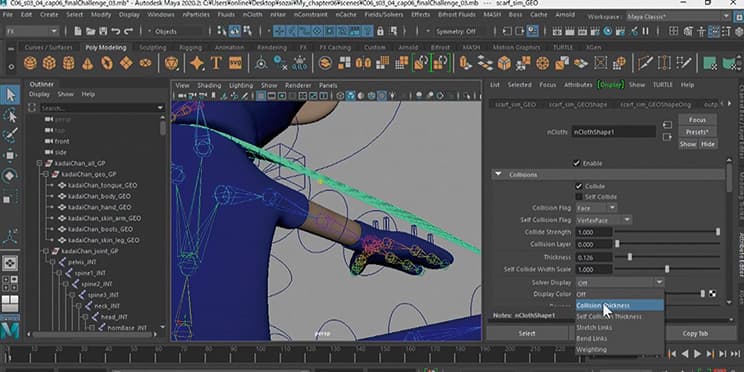Screen dimensions: 744x372
Task: Click the Solver Display dropdown arrow
Action: point(659,282)
